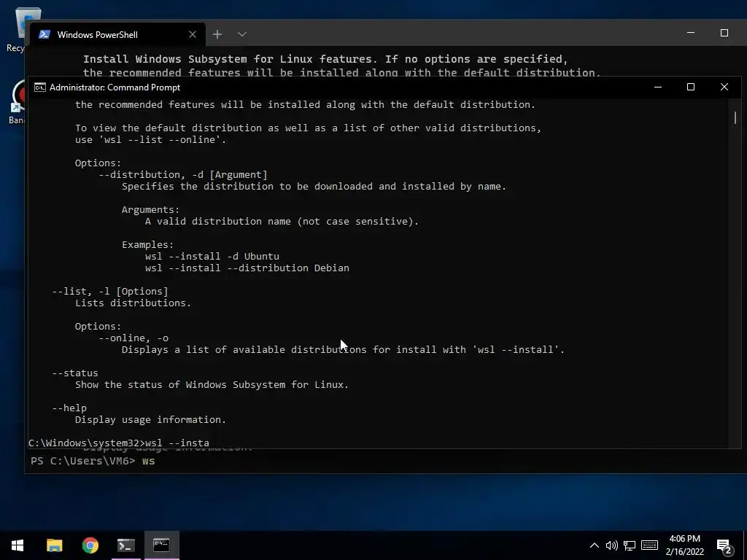This screenshot has width=747, height=560.
Task: Click 'wsl --install --distribution Debian' example
Action: (x=247, y=268)
